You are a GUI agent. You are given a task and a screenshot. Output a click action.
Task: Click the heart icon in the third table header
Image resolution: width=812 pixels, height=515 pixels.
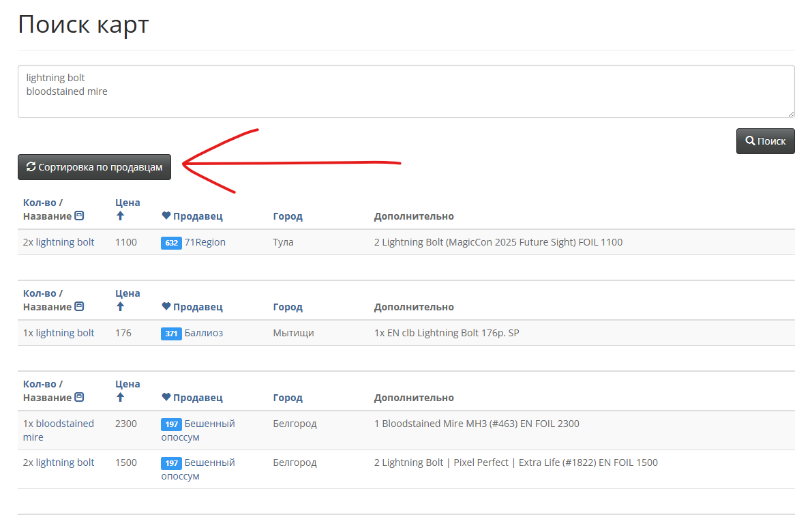click(166, 398)
